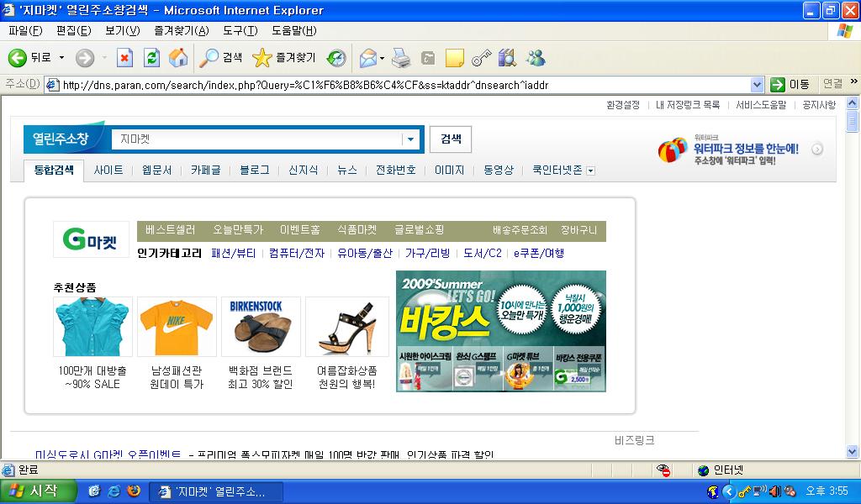This screenshot has height=504, width=861.
Task: Click the volume speaker tray icon
Action: click(x=774, y=491)
